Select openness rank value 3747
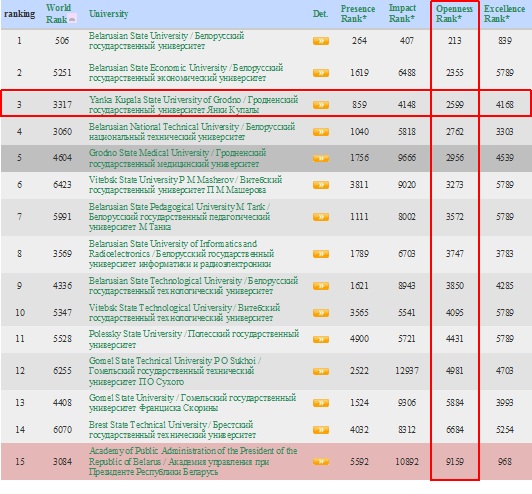Viewport: 532px width, 494px height. (454, 253)
